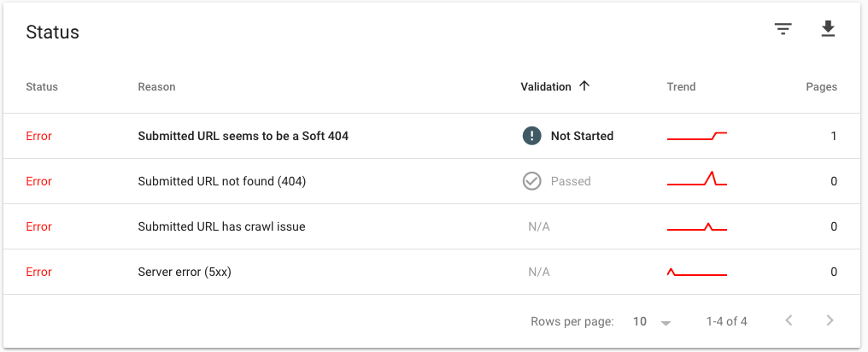
Task: Click the Reason column header
Action: click(x=156, y=86)
